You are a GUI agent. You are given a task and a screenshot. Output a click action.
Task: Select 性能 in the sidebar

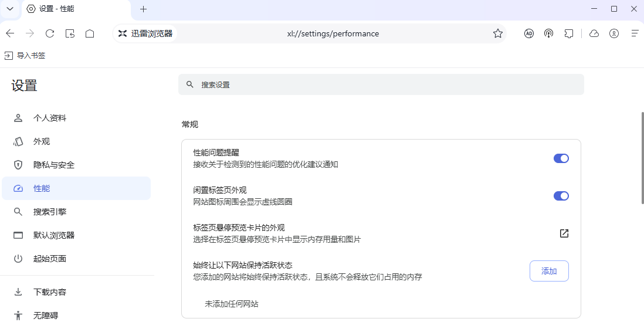(x=76, y=188)
